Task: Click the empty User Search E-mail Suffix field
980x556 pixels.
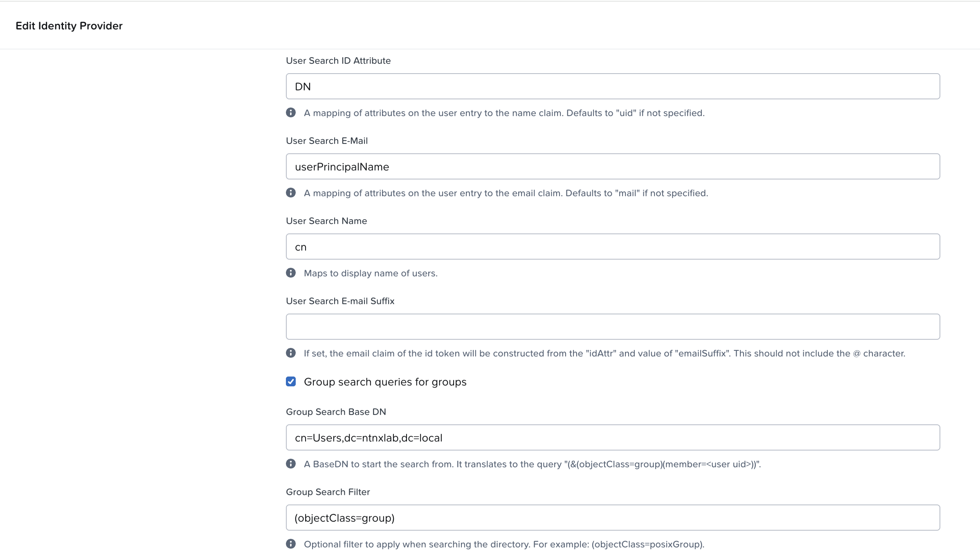Action: [613, 327]
